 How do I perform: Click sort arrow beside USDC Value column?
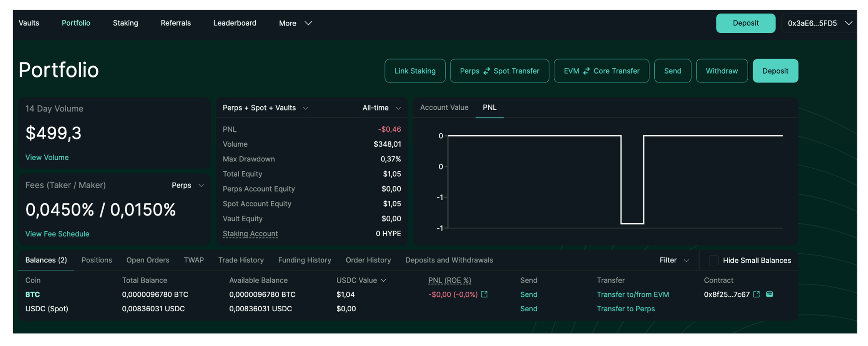pos(384,281)
